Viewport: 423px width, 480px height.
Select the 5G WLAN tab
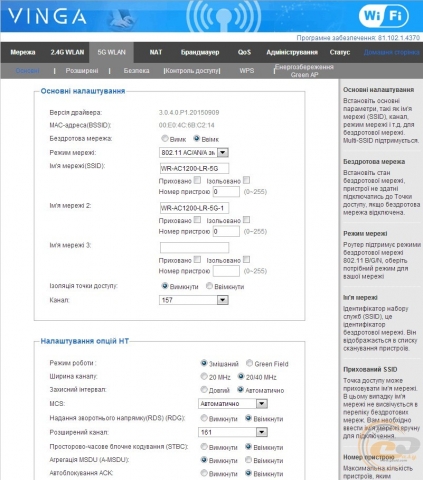click(111, 52)
